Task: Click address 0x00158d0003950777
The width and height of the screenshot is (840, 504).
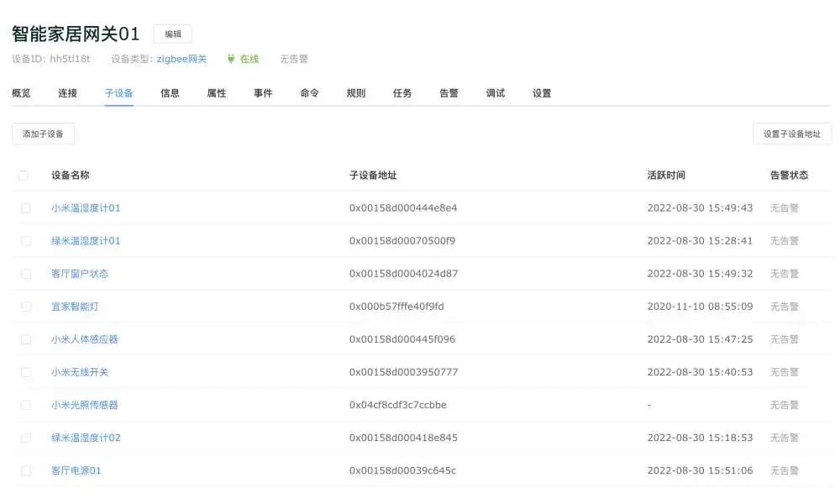Action: coord(403,372)
